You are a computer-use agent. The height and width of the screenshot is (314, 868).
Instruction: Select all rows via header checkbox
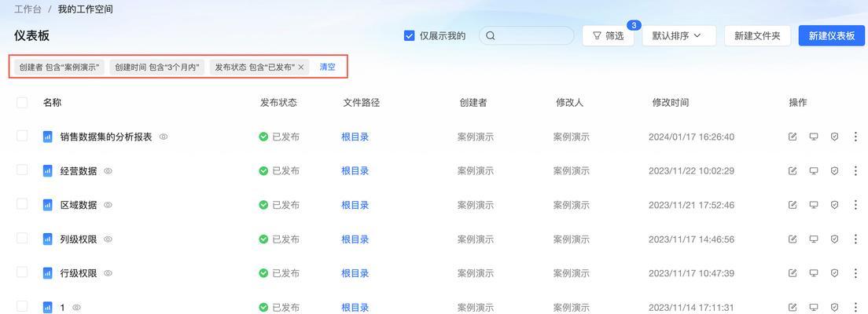pos(22,102)
